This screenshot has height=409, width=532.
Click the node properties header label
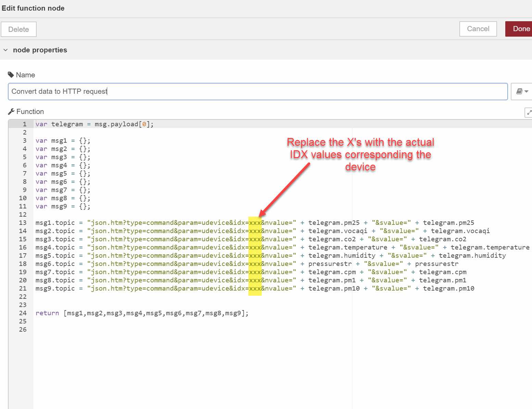40,50
